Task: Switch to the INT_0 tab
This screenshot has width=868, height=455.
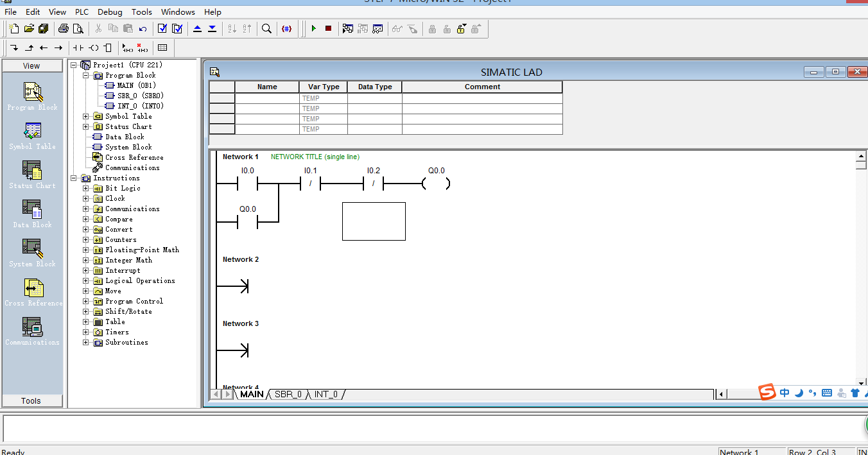Action: 326,394
